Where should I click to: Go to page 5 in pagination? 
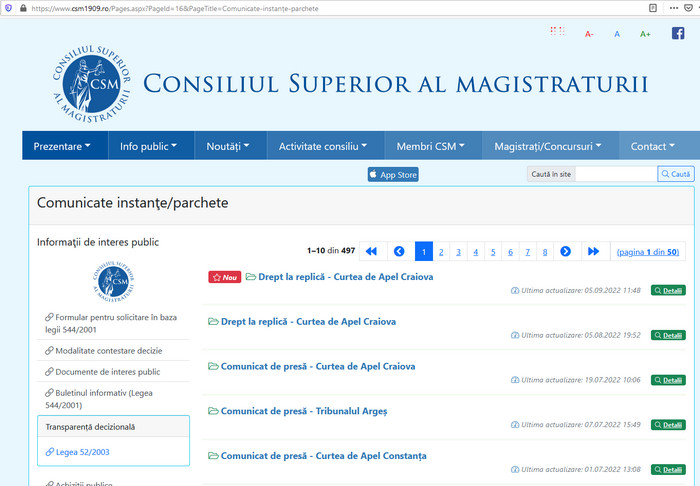point(493,251)
